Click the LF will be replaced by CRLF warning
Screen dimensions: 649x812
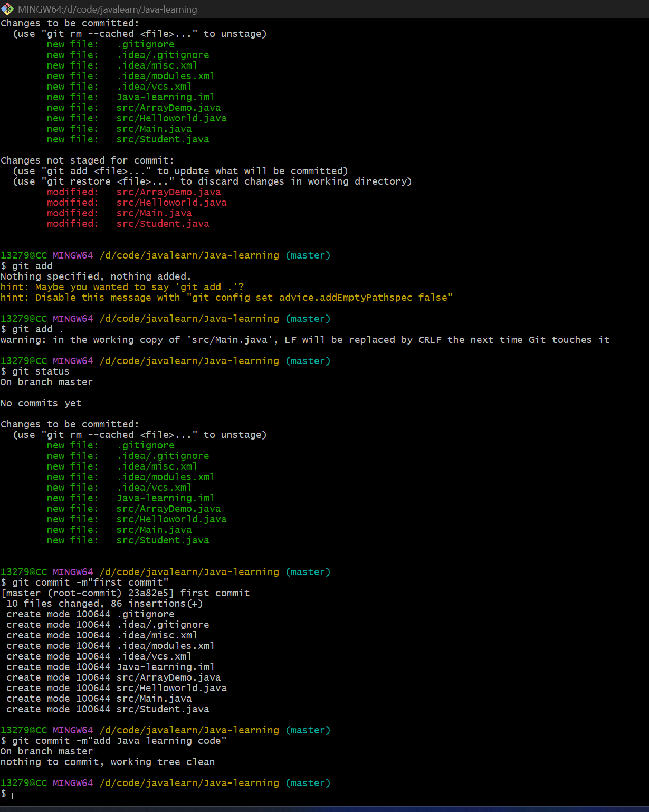tap(305, 340)
